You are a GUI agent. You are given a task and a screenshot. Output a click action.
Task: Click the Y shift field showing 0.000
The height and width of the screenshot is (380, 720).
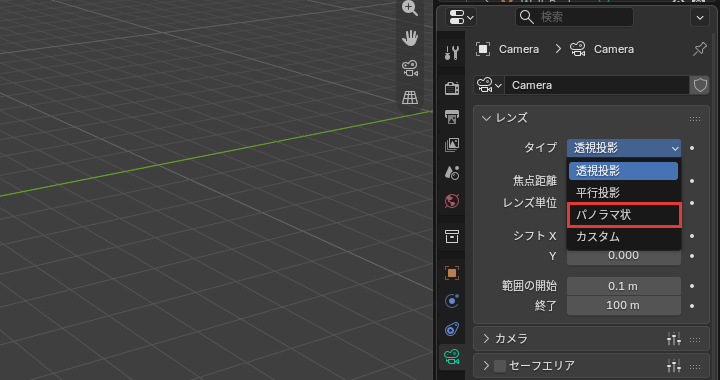pos(624,257)
